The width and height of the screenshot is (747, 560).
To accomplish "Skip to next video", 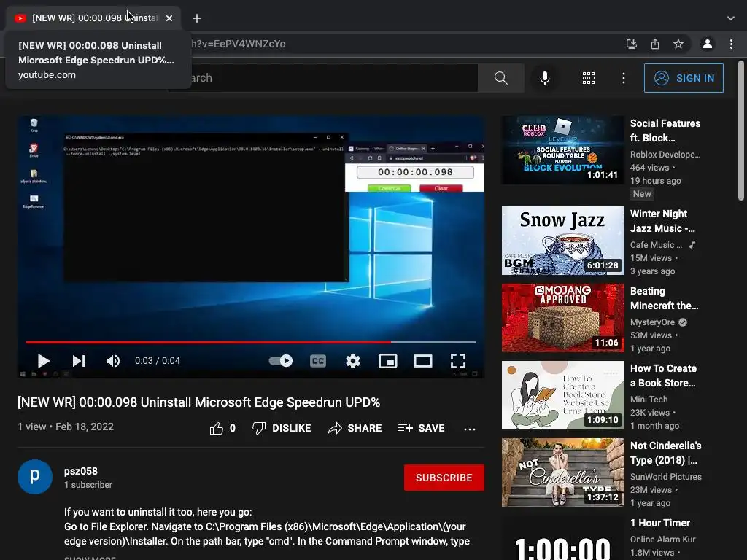I will (79, 361).
